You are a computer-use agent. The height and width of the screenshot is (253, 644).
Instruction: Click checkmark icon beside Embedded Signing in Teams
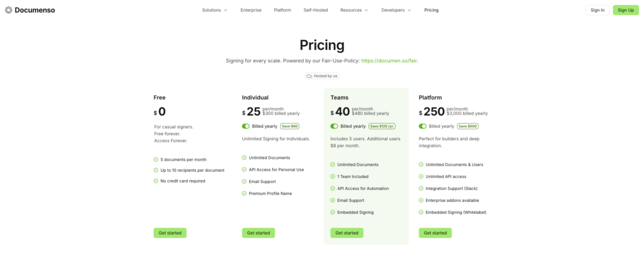pyautogui.click(x=332, y=212)
